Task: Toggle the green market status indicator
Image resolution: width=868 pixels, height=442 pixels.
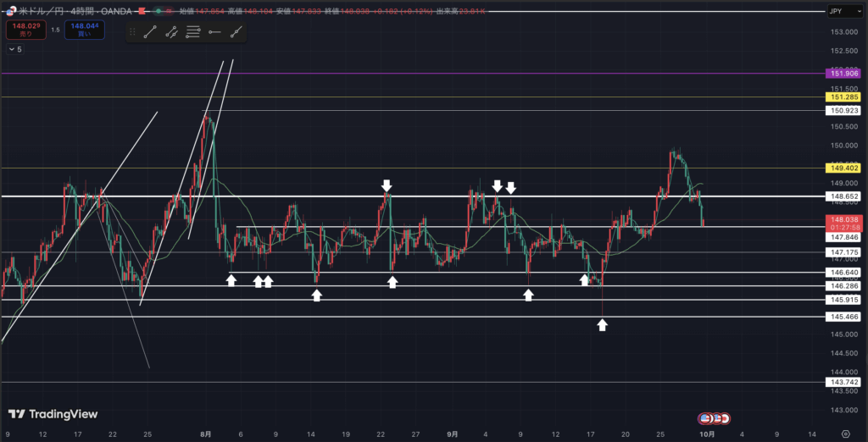Action: pyautogui.click(x=158, y=12)
